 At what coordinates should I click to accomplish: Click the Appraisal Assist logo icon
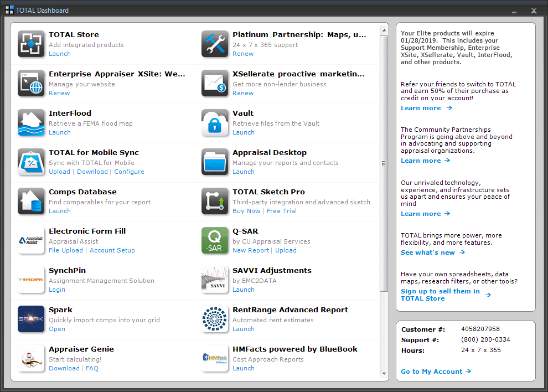coord(31,241)
